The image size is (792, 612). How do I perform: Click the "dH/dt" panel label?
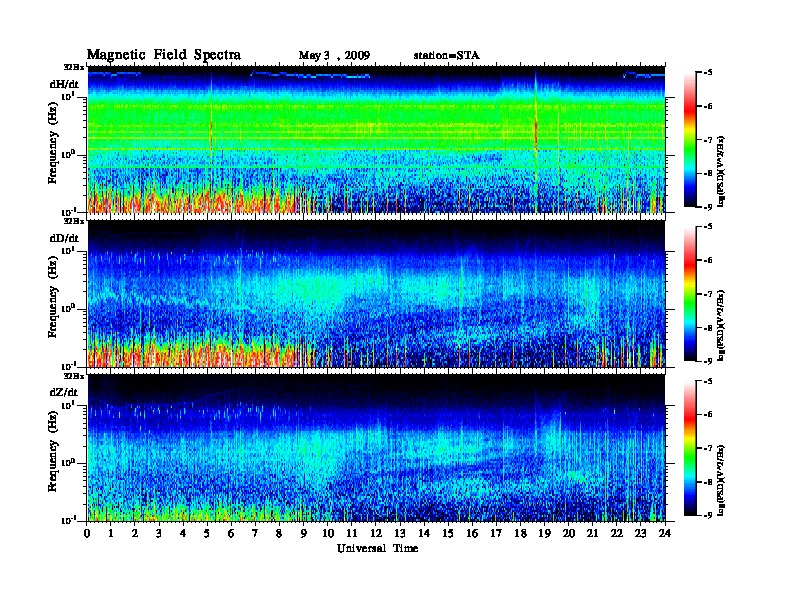click(64, 84)
